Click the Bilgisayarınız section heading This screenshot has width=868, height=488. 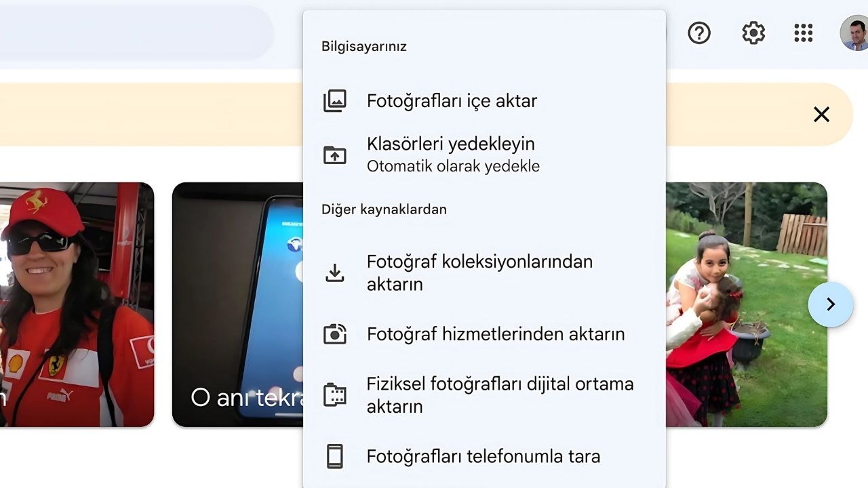click(x=363, y=47)
